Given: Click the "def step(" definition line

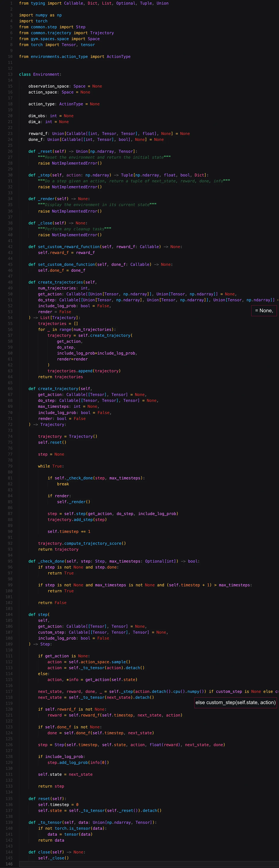Looking at the screenshot, I should click(39, 615).
